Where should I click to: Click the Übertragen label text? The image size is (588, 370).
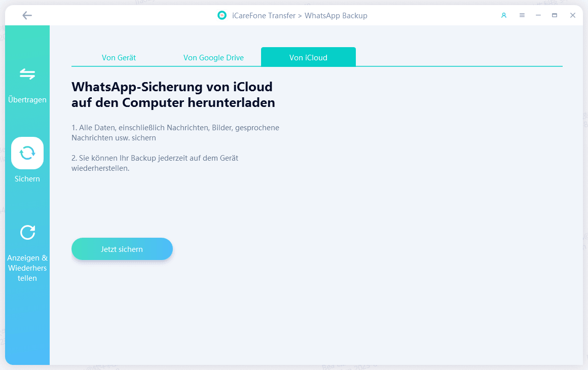(27, 99)
